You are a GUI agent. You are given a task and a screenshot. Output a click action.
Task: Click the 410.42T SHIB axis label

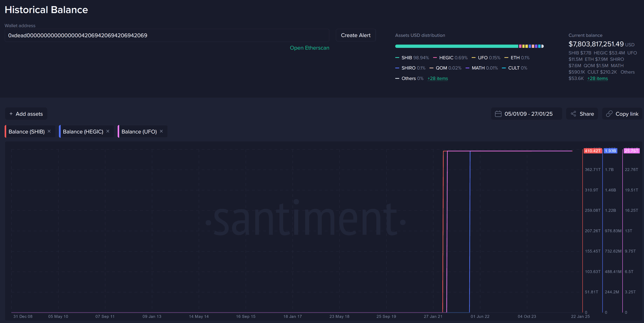[592, 151]
